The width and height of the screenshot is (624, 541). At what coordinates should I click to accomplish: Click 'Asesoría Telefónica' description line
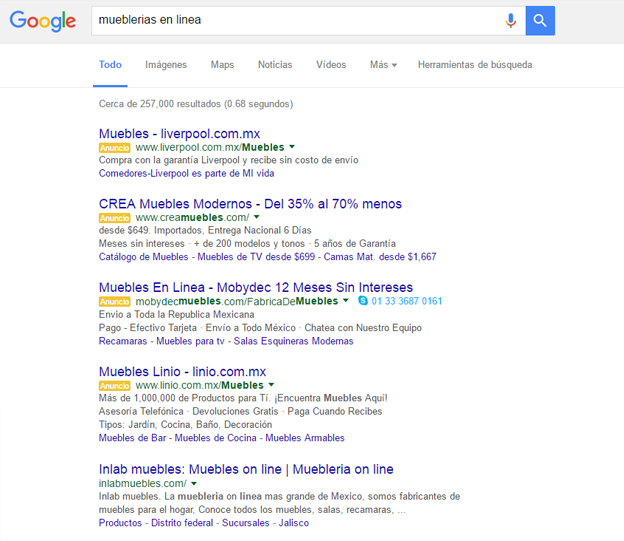pyautogui.click(x=240, y=411)
